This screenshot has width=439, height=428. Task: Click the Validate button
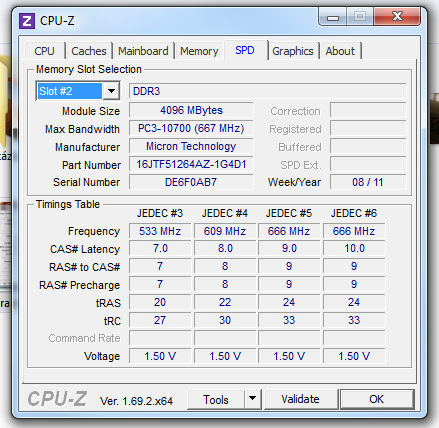pos(301,399)
